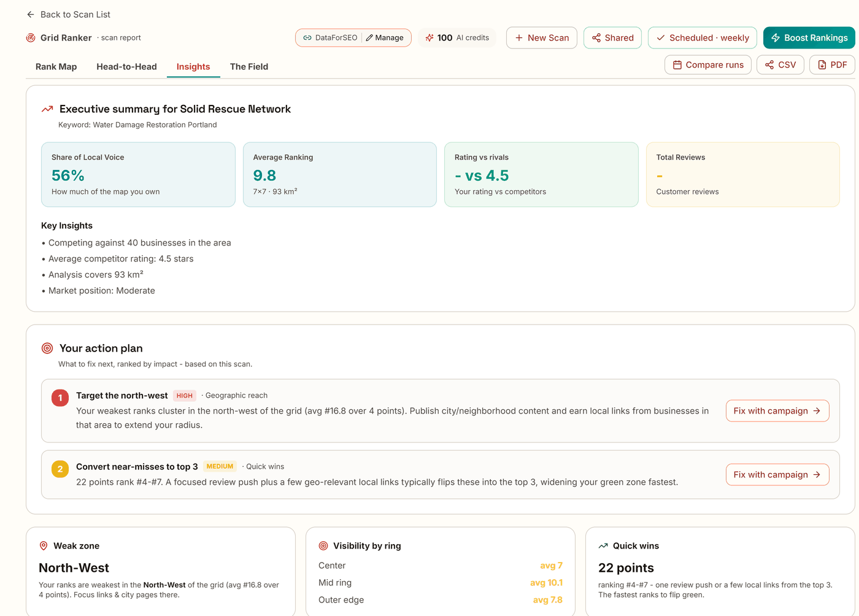Click the trend arrow icon by Executive summary
The image size is (859, 616).
click(47, 109)
